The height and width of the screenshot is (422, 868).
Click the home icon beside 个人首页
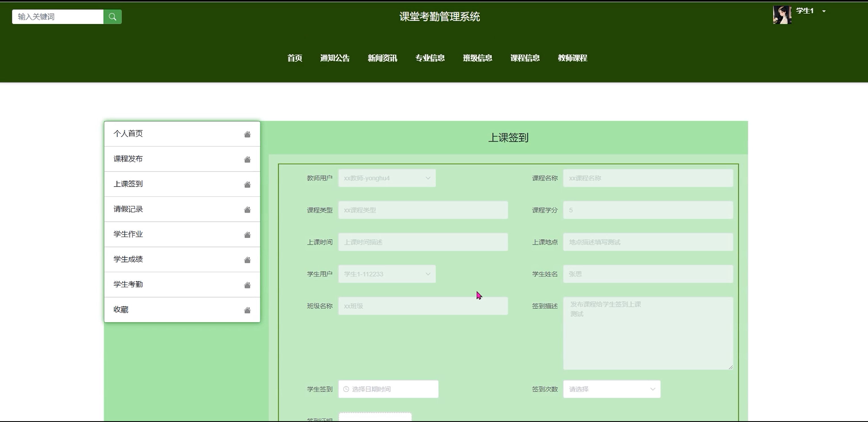point(247,134)
